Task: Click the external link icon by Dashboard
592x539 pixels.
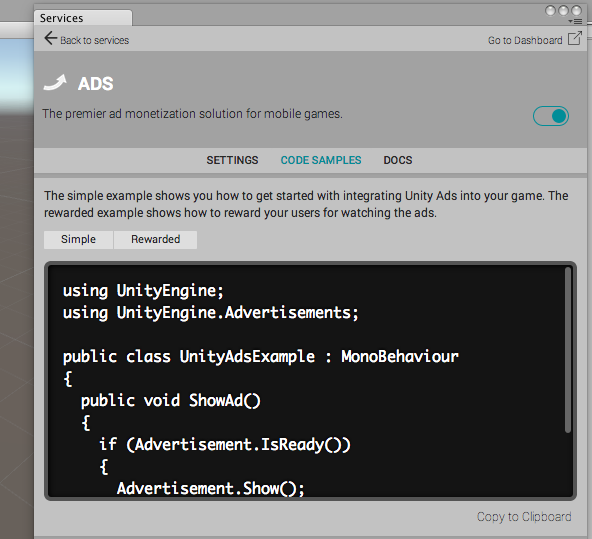Action: (575, 38)
